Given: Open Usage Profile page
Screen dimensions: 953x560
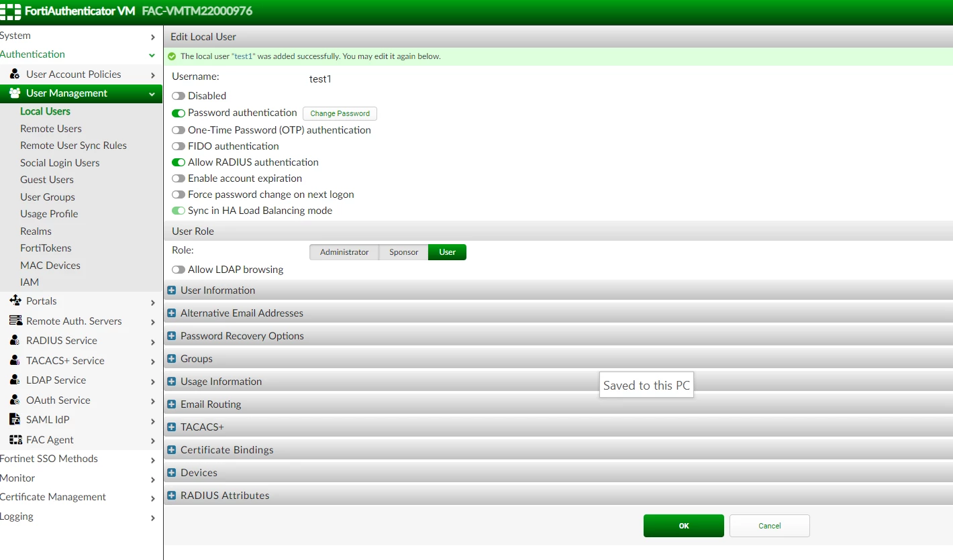Looking at the screenshot, I should coord(49,214).
